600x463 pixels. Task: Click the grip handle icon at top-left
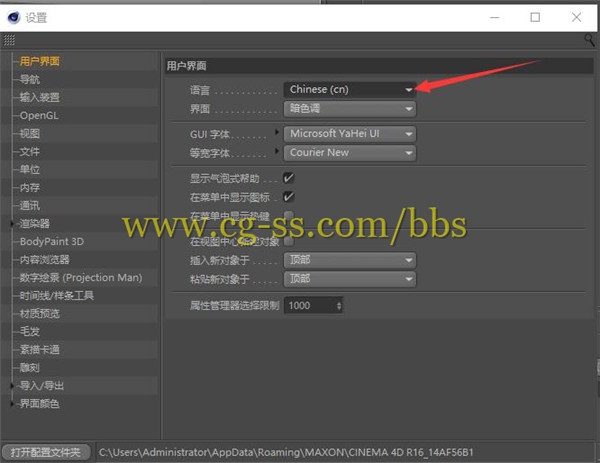coord(9,40)
